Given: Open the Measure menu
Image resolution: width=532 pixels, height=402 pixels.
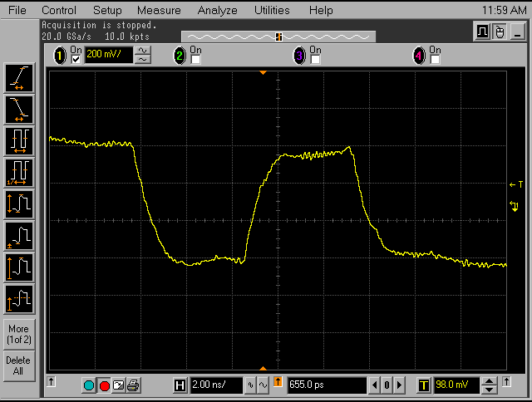Looking at the screenshot, I should pos(159,11).
